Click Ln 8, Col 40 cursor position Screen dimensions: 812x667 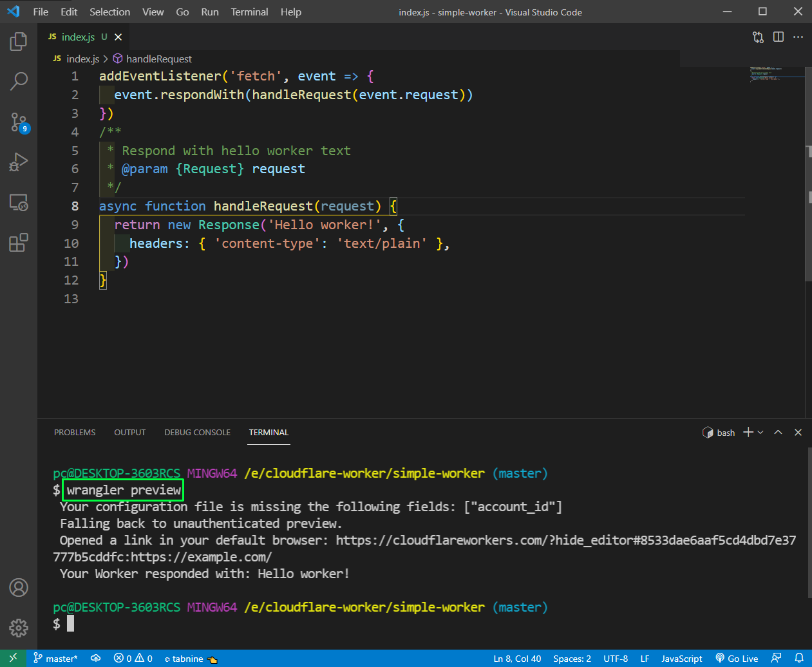pyautogui.click(x=517, y=659)
